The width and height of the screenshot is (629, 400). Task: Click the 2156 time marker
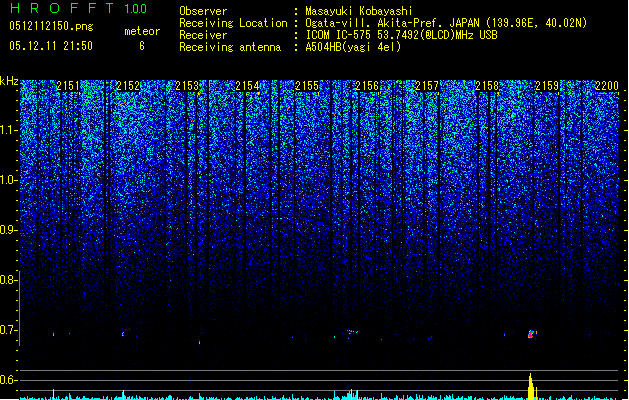pyautogui.click(x=367, y=86)
